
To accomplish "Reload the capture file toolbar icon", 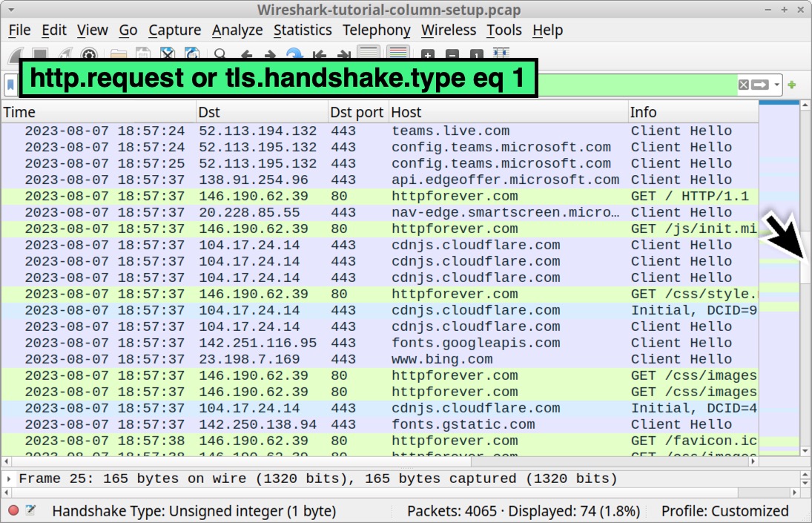I will click(192, 54).
